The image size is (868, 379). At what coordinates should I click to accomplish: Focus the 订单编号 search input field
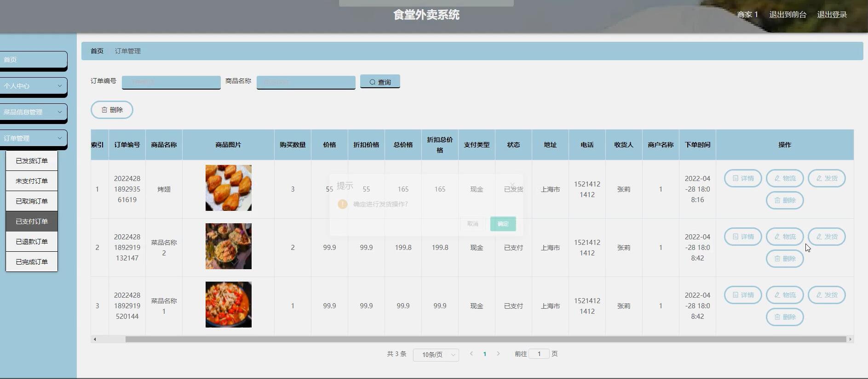click(171, 82)
